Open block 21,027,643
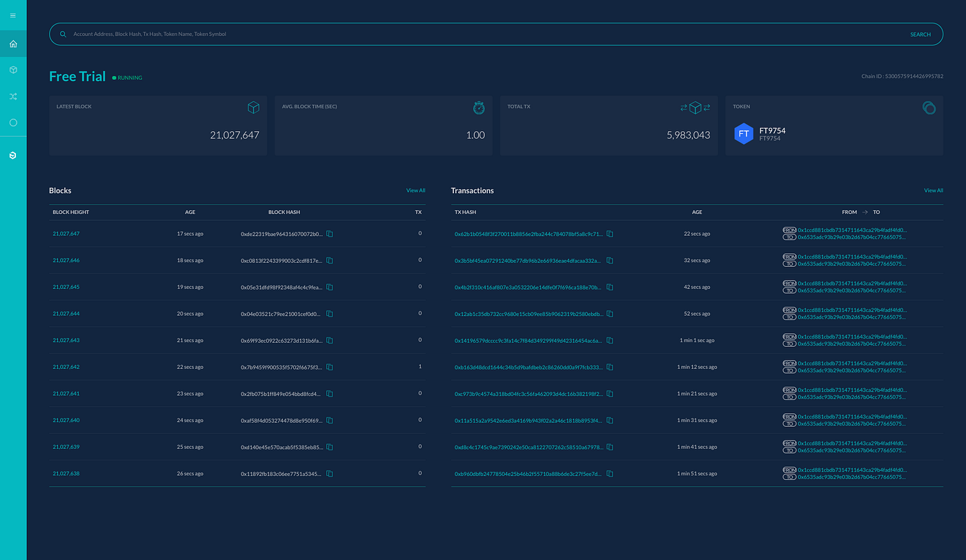 (66, 340)
